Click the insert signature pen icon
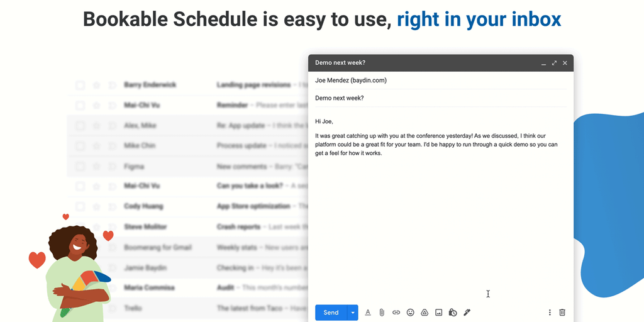This screenshot has width=644, height=322. pos(467,313)
